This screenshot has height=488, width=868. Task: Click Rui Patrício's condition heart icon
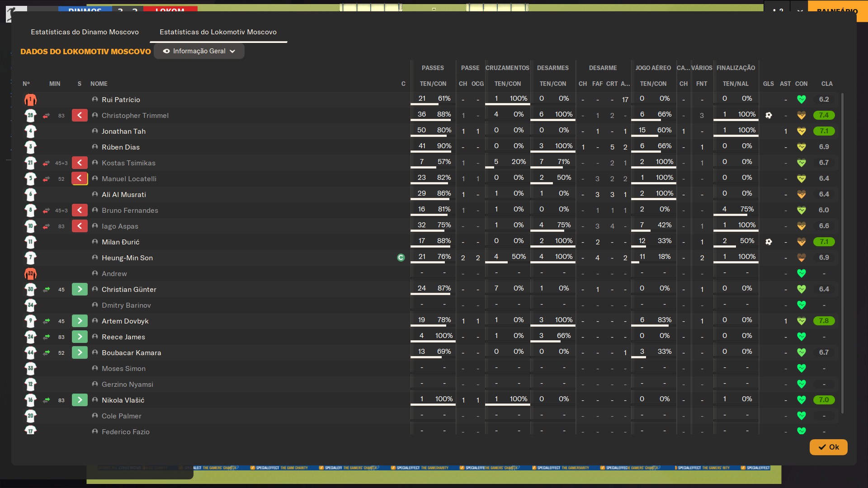[802, 99]
